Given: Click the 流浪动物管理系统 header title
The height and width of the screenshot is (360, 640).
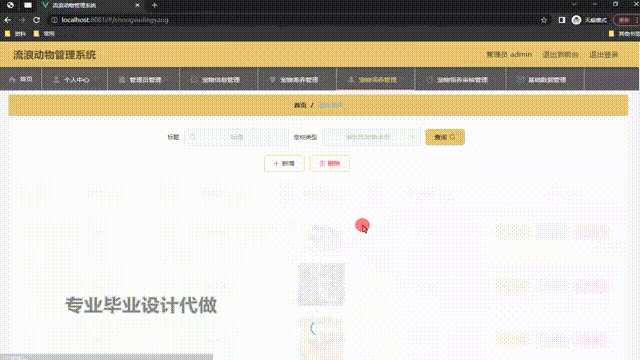Looking at the screenshot, I should pyautogui.click(x=55, y=55).
